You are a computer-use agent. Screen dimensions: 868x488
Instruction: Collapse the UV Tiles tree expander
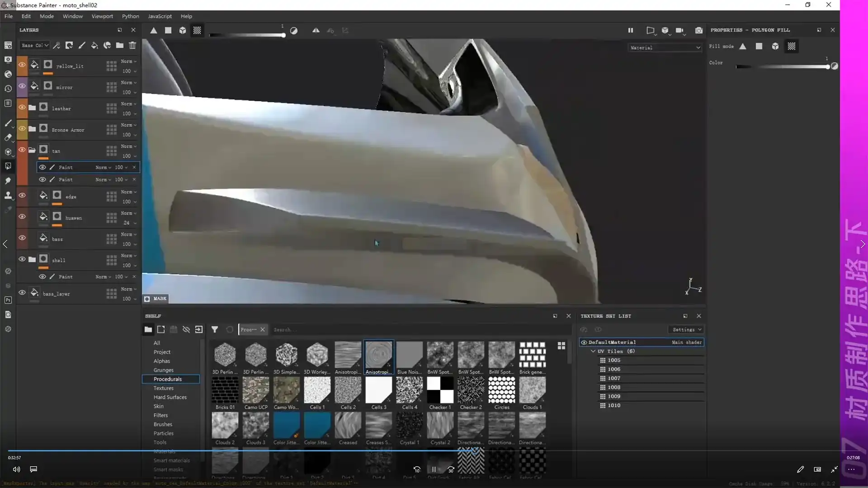coord(593,351)
